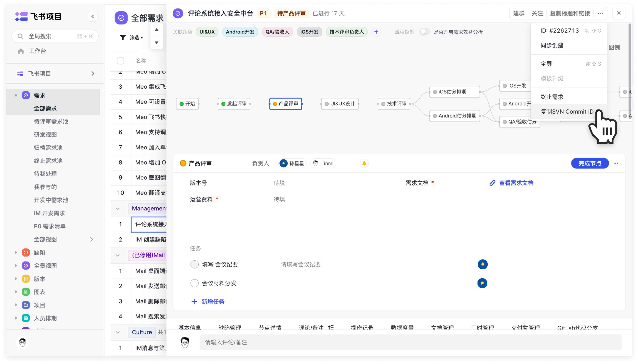Expand the 人员排期 tree arrow
Screen dimensions: 638x364
16,318
